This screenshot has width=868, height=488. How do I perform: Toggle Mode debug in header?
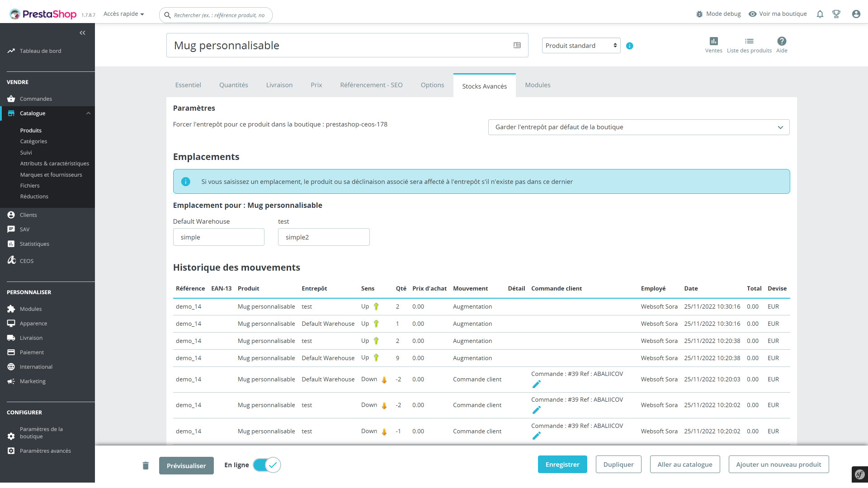[718, 14]
